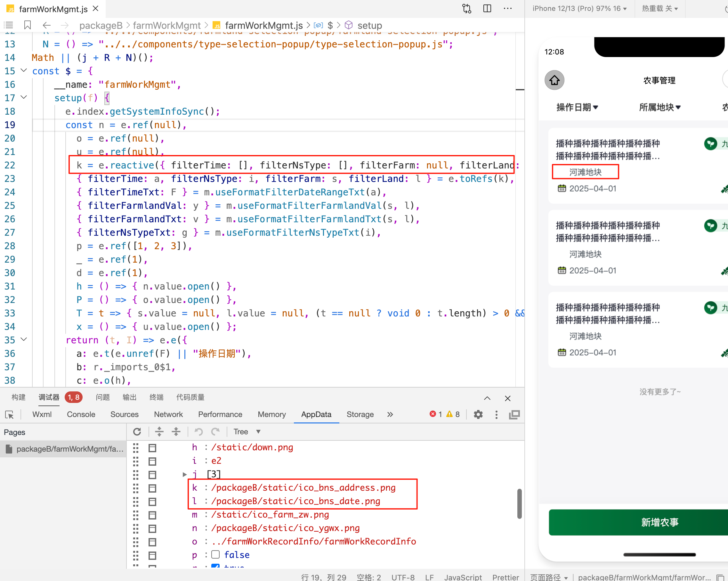Toggle checkbox beside the h property row
This screenshot has width=728, height=581.
click(153, 448)
